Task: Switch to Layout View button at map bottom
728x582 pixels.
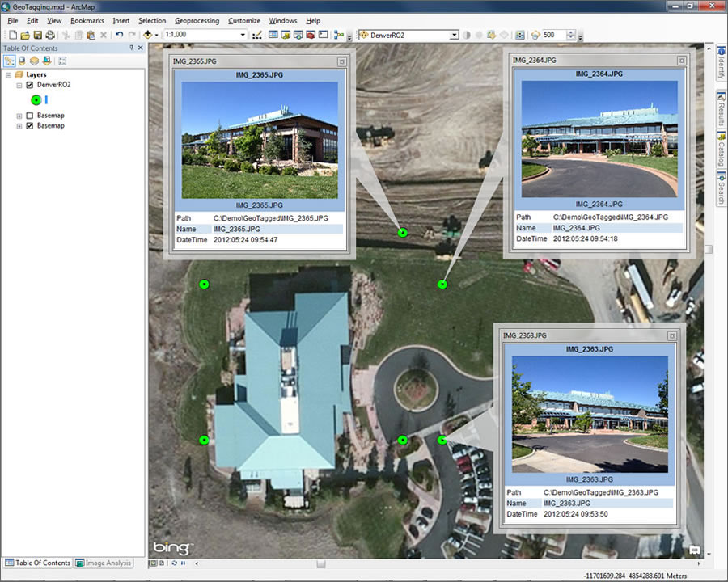Action: pos(161,563)
